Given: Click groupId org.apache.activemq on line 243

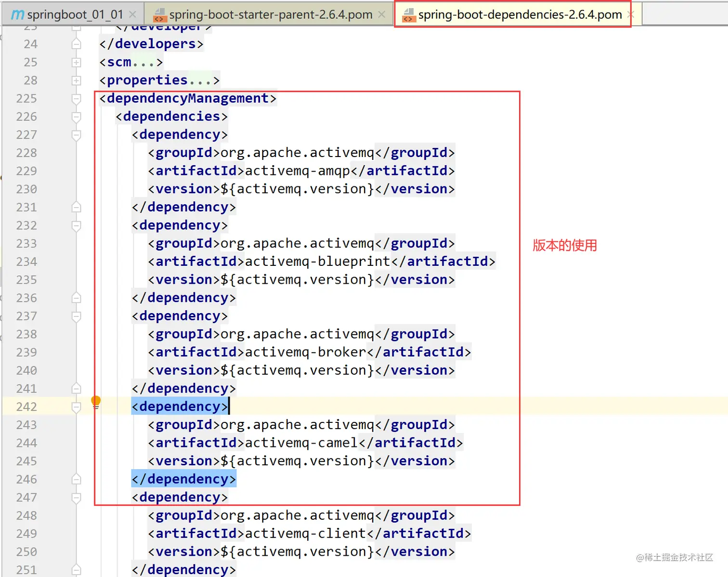Looking at the screenshot, I should point(298,425).
